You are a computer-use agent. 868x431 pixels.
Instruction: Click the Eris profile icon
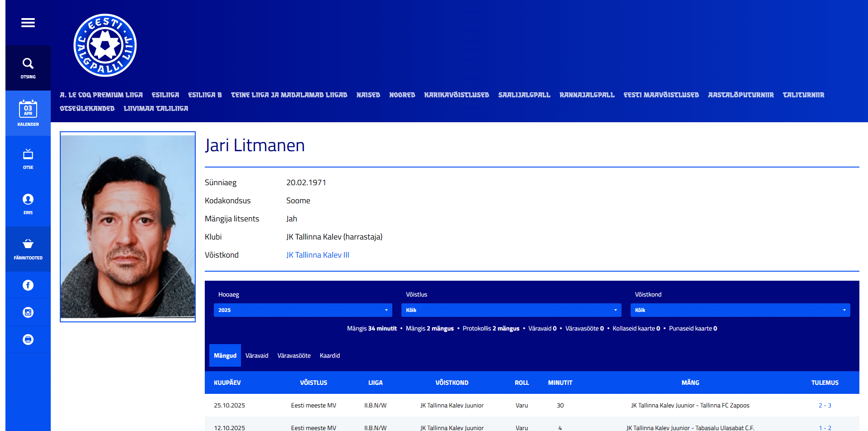click(x=28, y=204)
